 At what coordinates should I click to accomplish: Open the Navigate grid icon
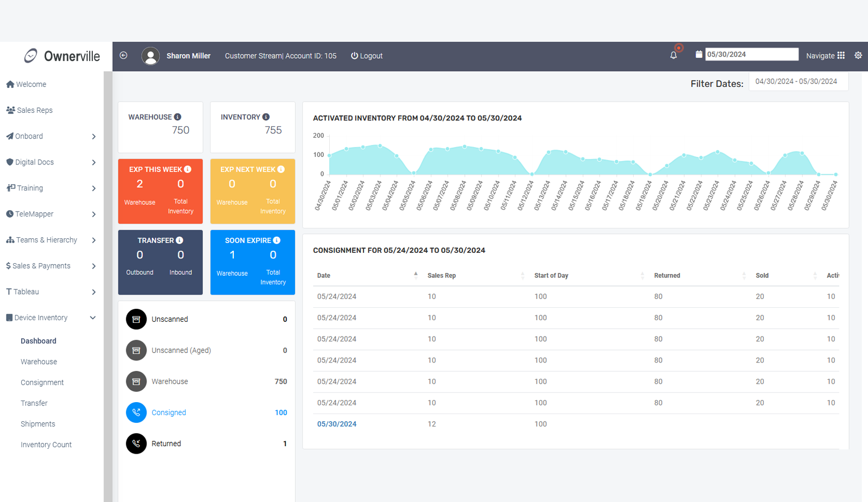(x=841, y=55)
